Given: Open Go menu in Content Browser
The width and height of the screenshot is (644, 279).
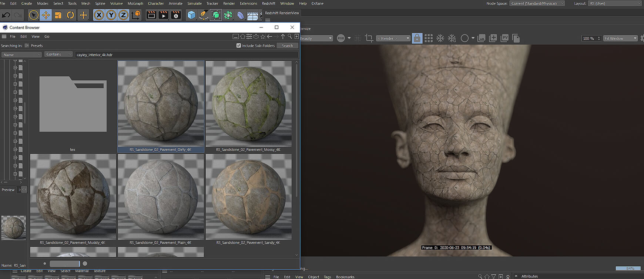Looking at the screenshot, I should [47, 37].
